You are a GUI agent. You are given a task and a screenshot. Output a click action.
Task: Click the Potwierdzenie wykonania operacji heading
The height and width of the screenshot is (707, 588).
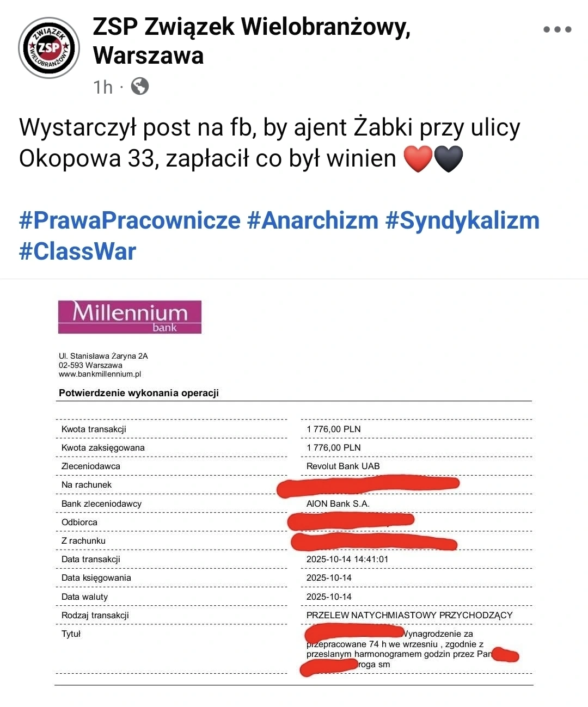click(x=139, y=393)
